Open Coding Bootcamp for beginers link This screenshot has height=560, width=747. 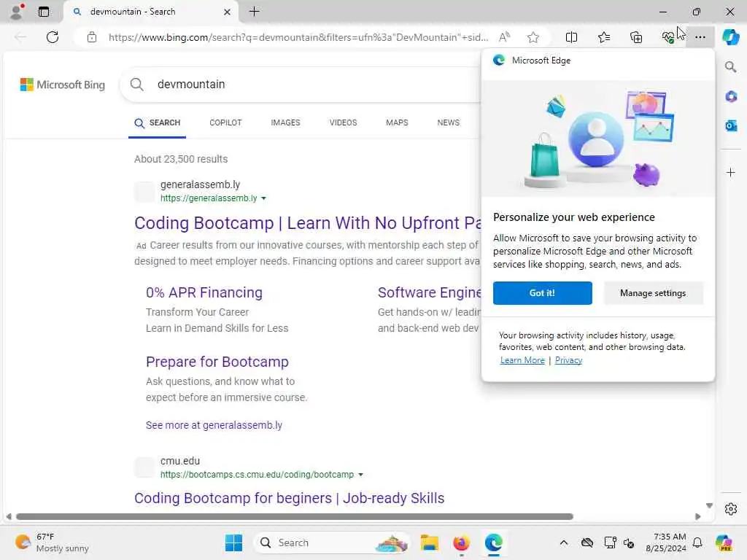289,498
